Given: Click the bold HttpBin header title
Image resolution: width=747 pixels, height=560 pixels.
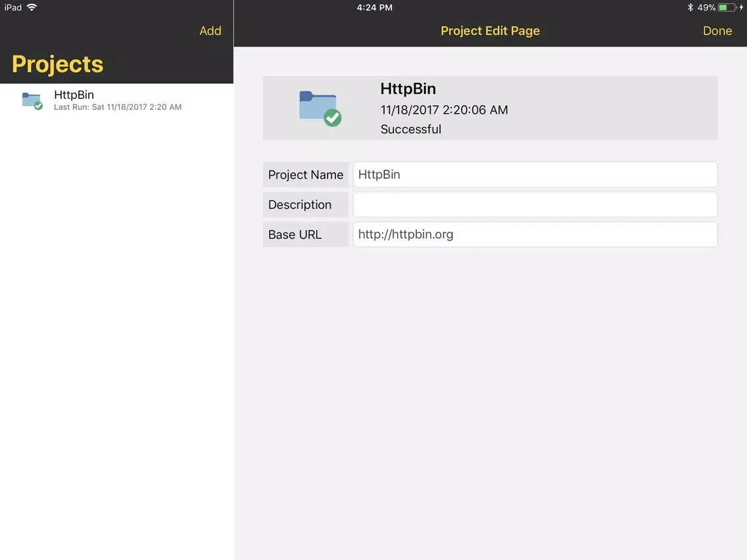Looking at the screenshot, I should (x=408, y=89).
